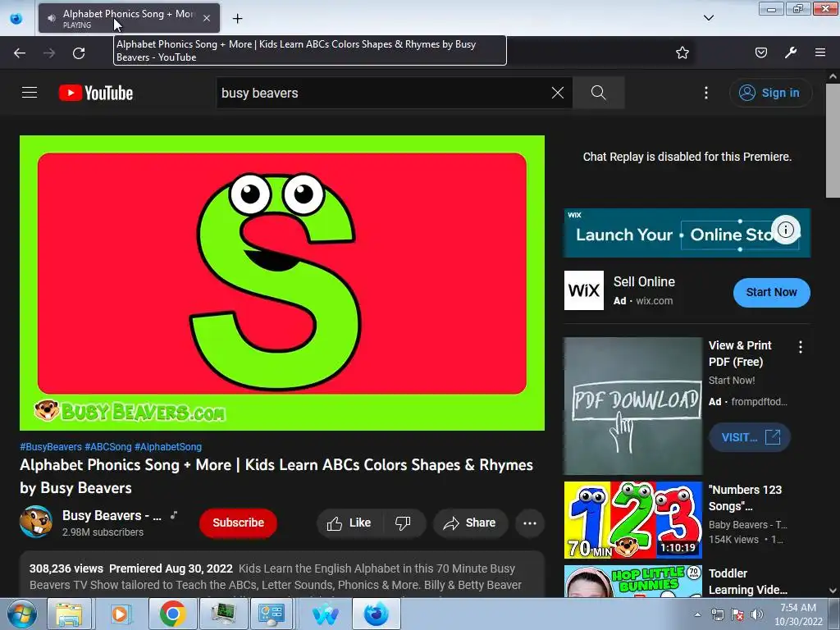Click "View & Print PDF (Free)" ad title
840x630 pixels.
[741, 354]
